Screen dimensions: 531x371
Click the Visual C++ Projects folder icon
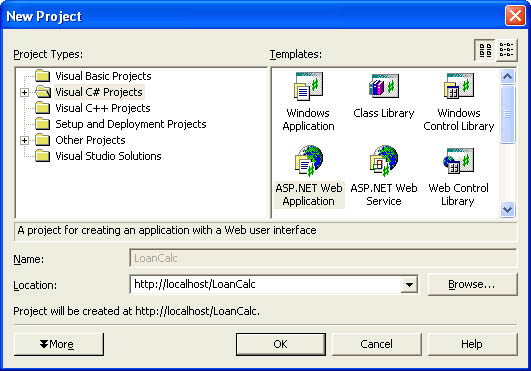43,108
